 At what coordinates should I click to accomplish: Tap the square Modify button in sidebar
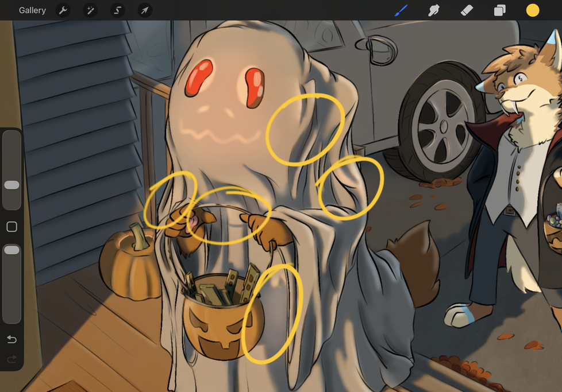tap(11, 227)
